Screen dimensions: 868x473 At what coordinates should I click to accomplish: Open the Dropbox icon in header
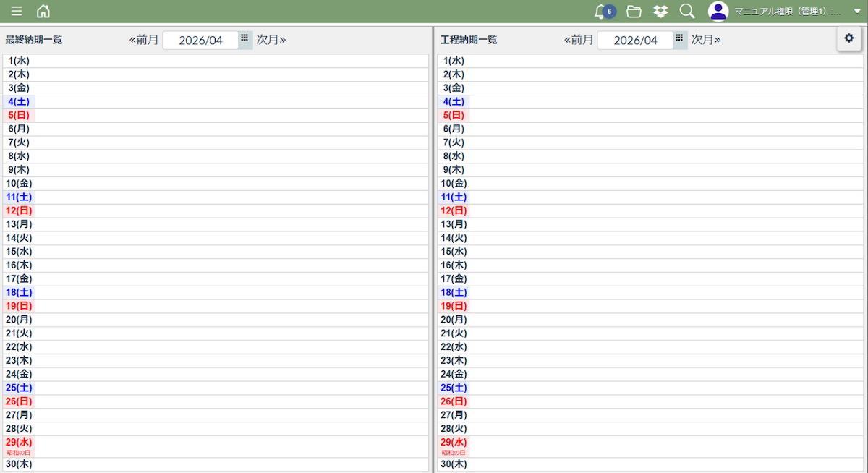click(x=660, y=11)
